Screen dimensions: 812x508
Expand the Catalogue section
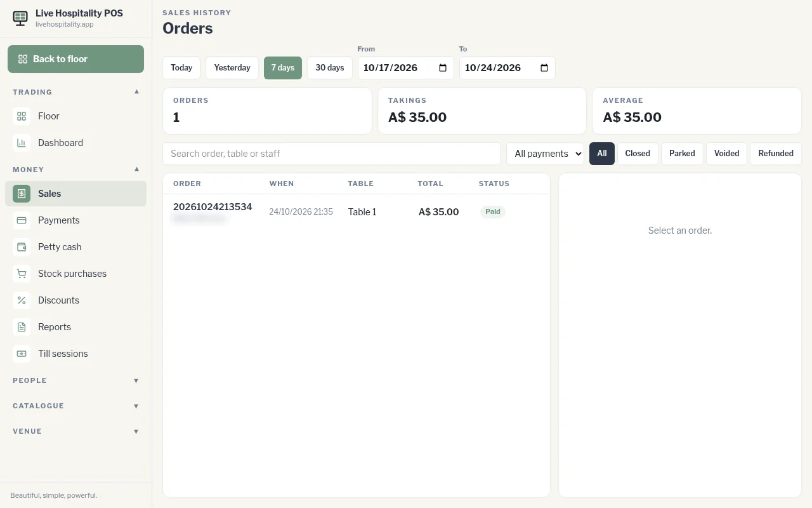[75, 406]
